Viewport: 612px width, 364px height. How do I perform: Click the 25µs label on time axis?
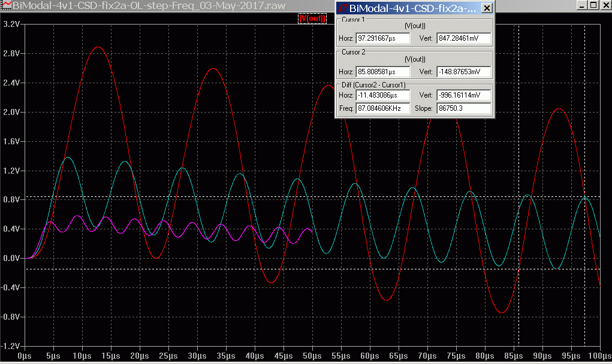point(168,356)
